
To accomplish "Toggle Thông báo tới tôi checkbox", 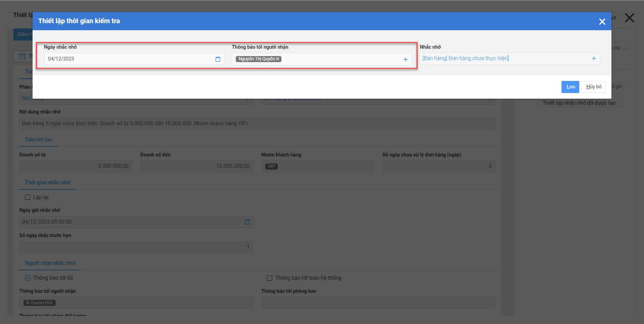I will pos(28,278).
